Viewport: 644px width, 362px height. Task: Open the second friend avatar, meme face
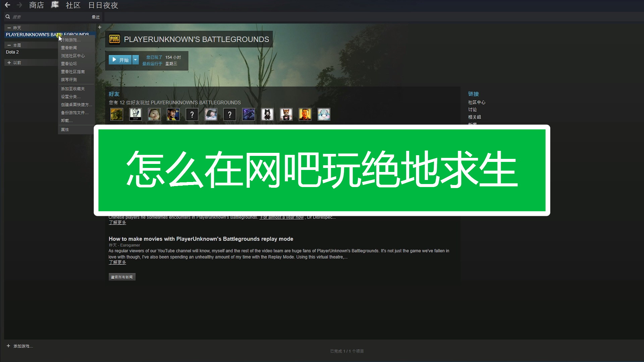point(136,114)
